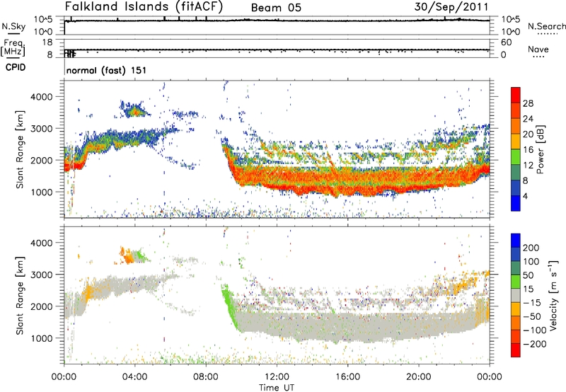Click the '4000' tick on power panel
The height and width of the screenshot is (392, 566).
coord(41,97)
